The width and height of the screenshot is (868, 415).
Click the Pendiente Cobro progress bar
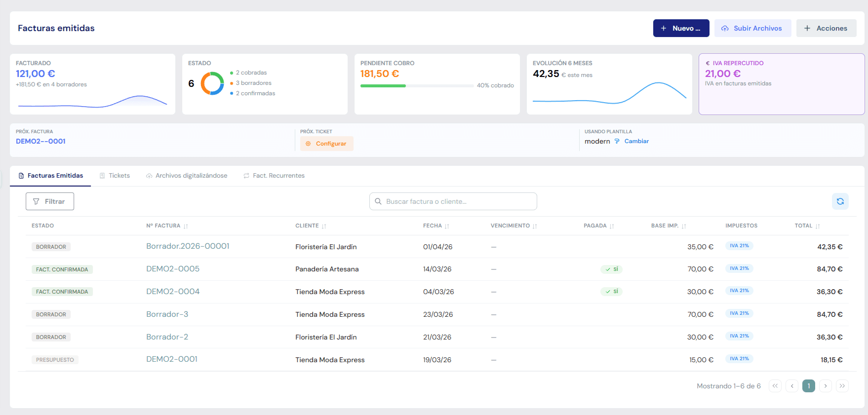coord(417,86)
